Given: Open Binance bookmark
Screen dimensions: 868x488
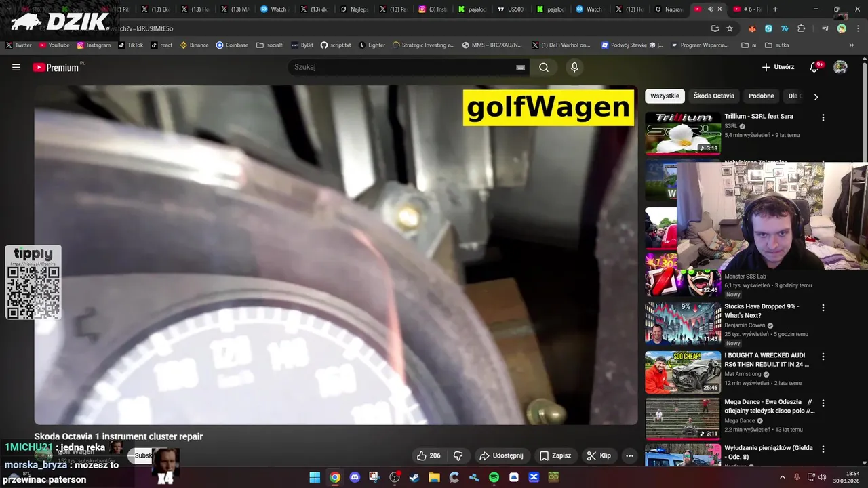Looking at the screenshot, I should 194,45.
